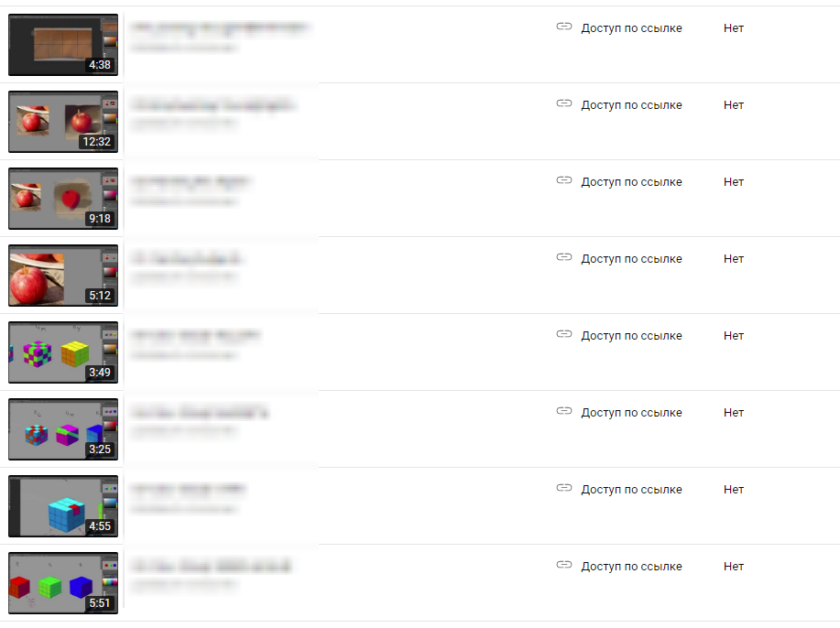840x628 pixels.
Task: Open visibility 'Доступ по ссылке' for 4:38 video
Action: point(632,27)
